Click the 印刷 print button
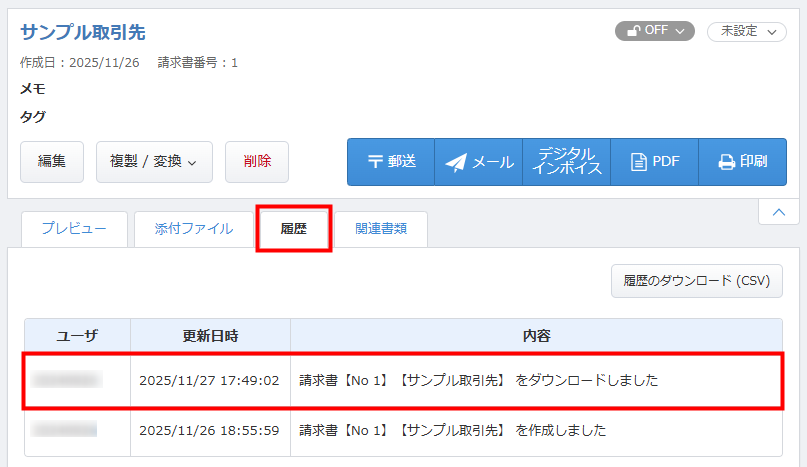 pos(742,162)
